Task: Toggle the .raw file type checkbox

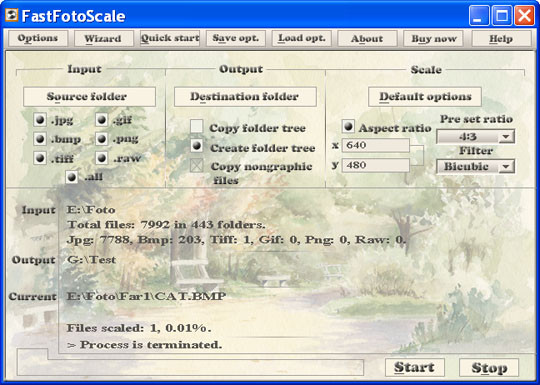Action: point(102,158)
